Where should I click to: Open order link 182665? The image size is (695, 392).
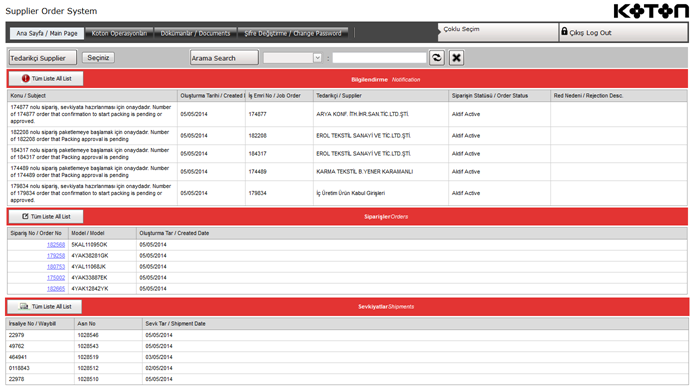pos(56,289)
